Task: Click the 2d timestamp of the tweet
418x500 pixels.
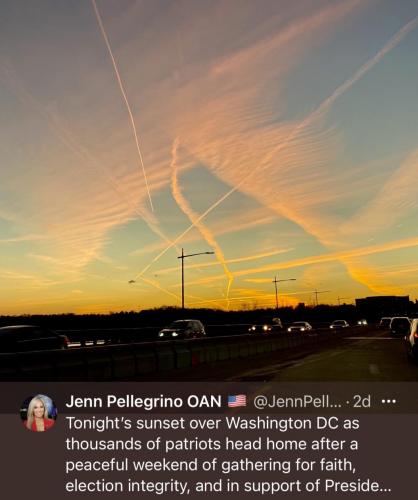Action: [362, 402]
